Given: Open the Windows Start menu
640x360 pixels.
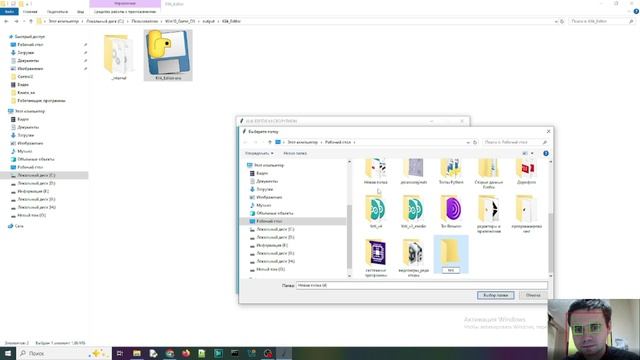Looking at the screenshot, I should pos(8,353).
